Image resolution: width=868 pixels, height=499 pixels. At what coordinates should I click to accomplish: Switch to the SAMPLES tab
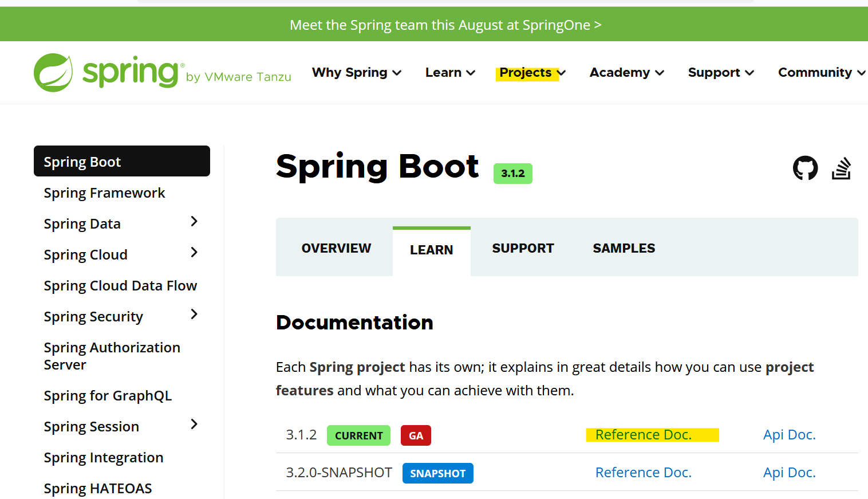(624, 248)
